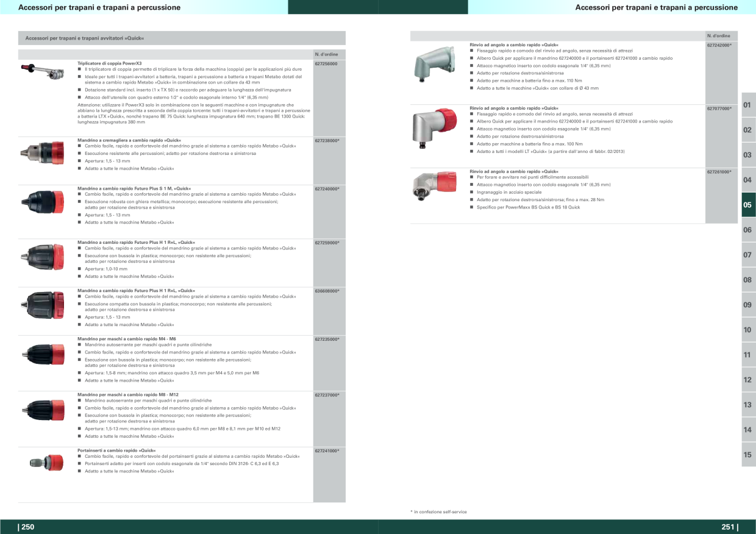Click section header Accessori per trapani avvitatori »Quick«
Screen dimensions: 756x534
click(85, 38)
